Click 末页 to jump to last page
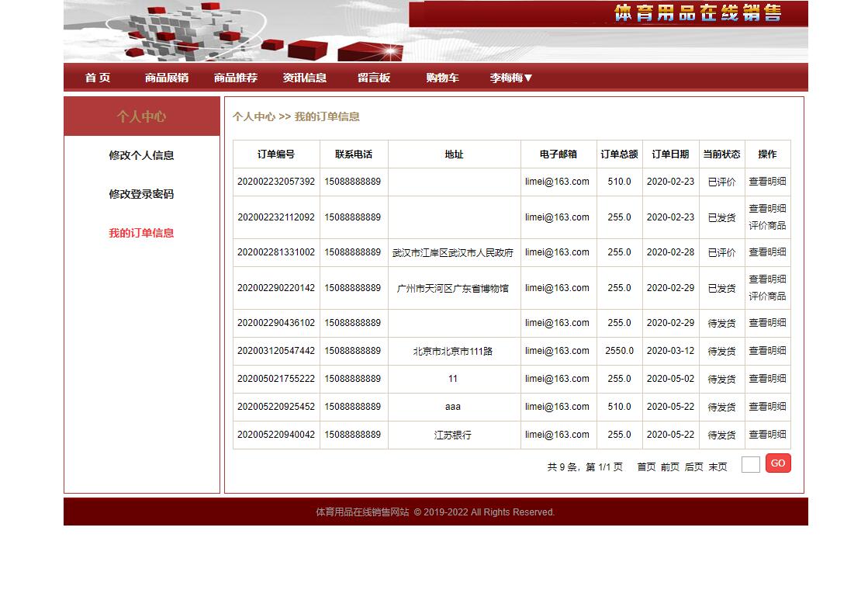 pyautogui.click(x=718, y=468)
